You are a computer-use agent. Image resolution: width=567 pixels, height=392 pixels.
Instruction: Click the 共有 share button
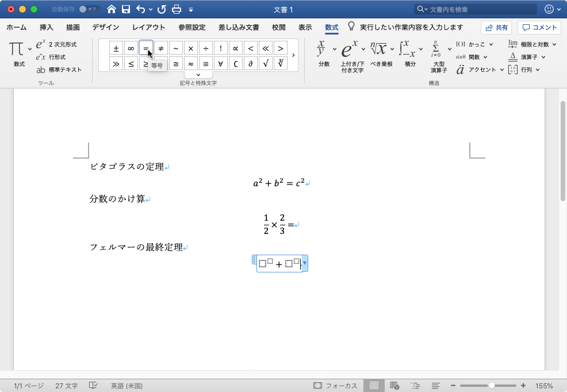(x=496, y=28)
